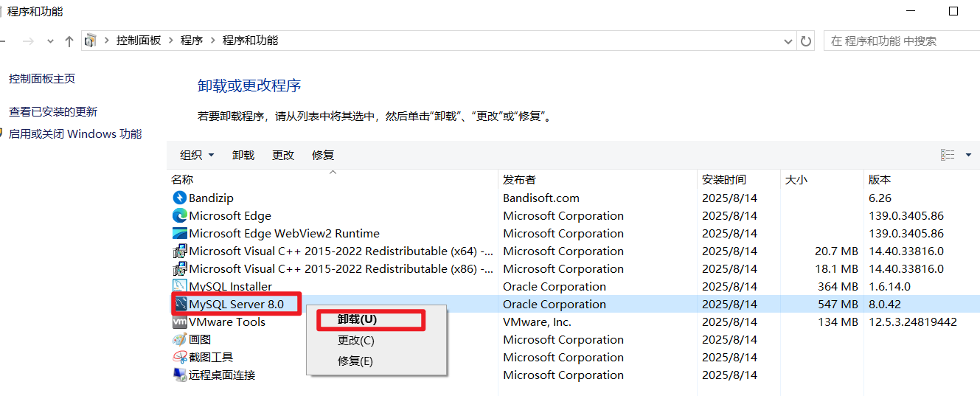Minimize the 程序和功能 window
Viewport: 980px width, 396px height.
coord(911,11)
